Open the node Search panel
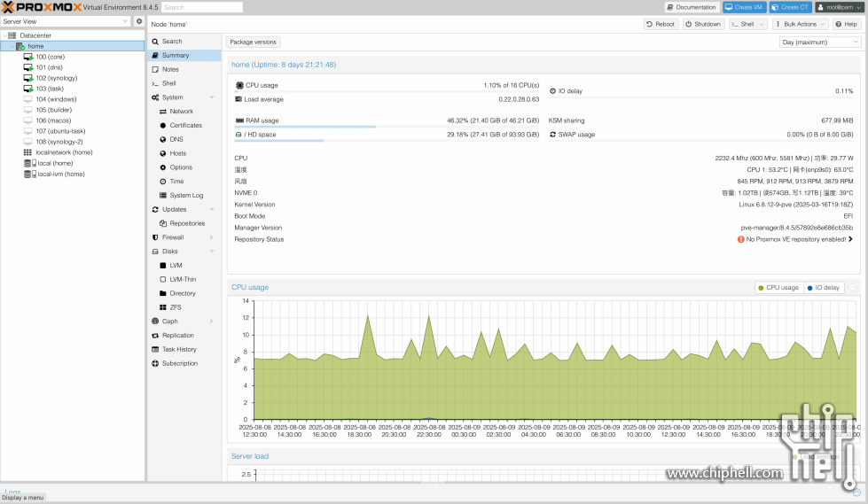The width and height of the screenshot is (868, 504). tap(184, 42)
